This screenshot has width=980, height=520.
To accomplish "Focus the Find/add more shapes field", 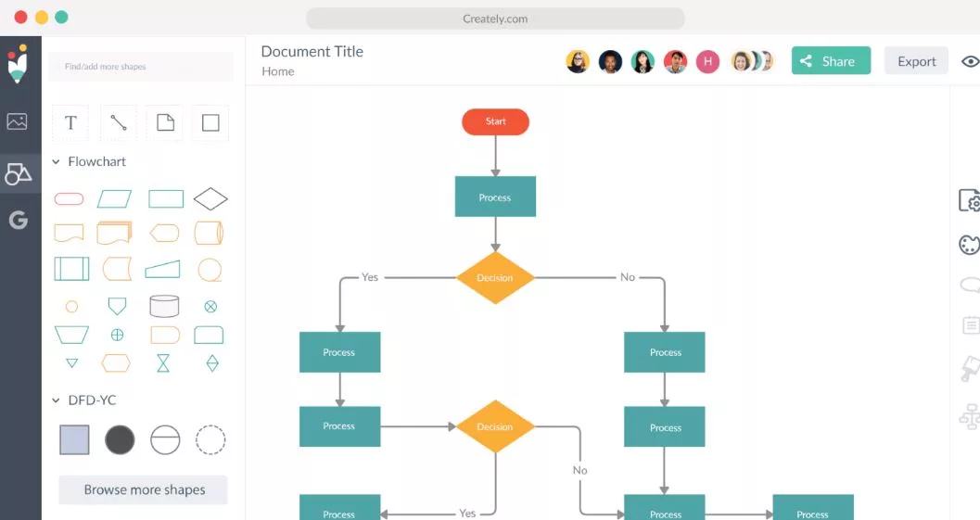I will coord(141,66).
